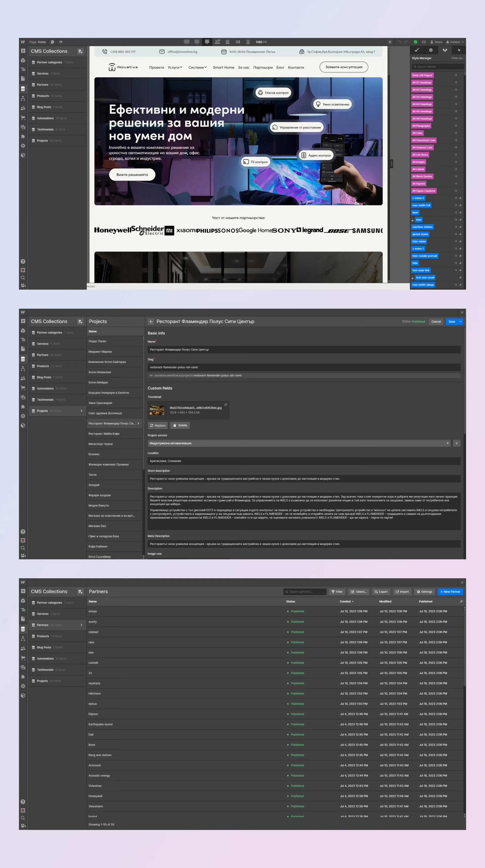This screenshot has height=868, width=485.
Task: Click Cancel in the project editor
Action: pos(436,321)
